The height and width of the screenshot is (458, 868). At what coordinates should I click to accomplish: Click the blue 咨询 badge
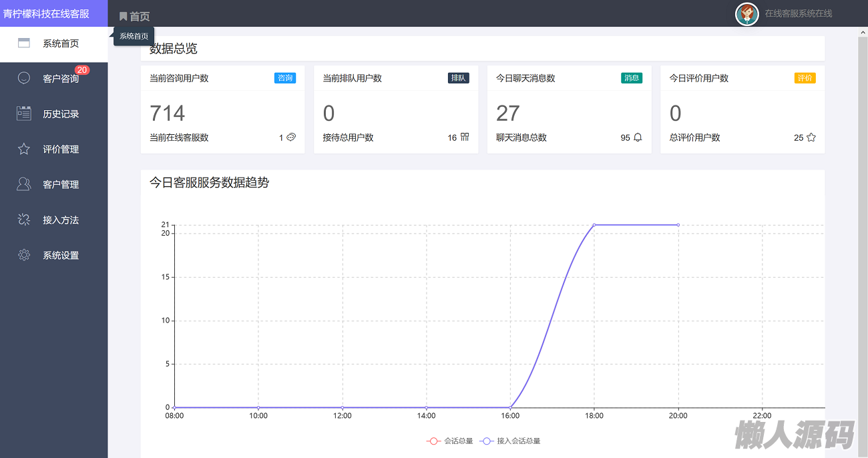(285, 78)
